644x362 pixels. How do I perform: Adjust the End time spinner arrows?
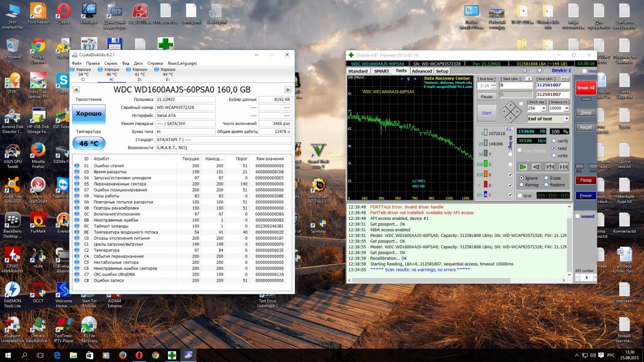[x=494, y=85]
